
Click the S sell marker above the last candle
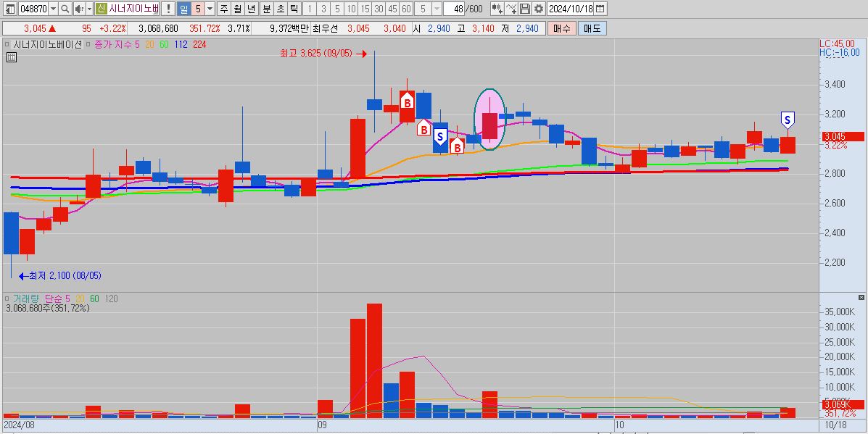click(x=788, y=120)
